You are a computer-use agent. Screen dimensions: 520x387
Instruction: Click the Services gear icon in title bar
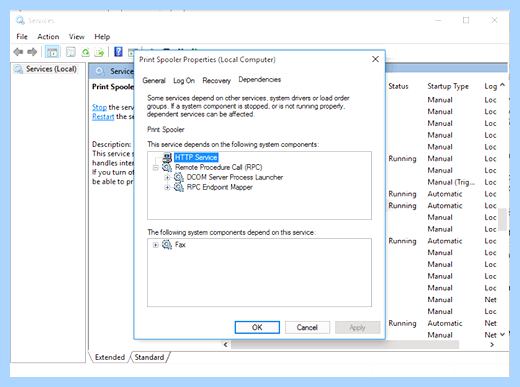pos(20,20)
